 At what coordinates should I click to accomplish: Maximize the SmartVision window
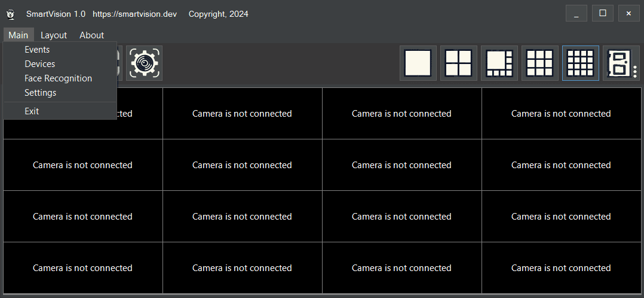602,13
